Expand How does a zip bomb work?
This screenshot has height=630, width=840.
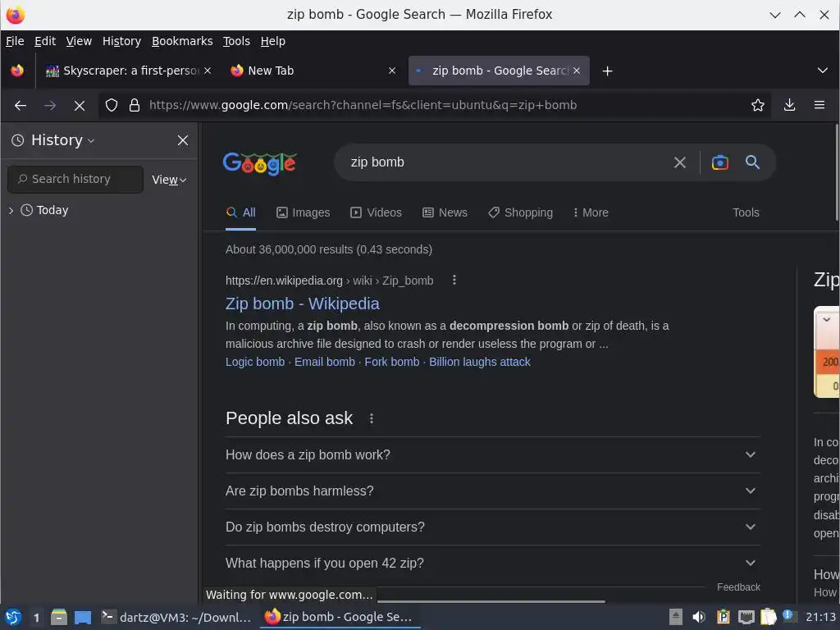[493, 454]
